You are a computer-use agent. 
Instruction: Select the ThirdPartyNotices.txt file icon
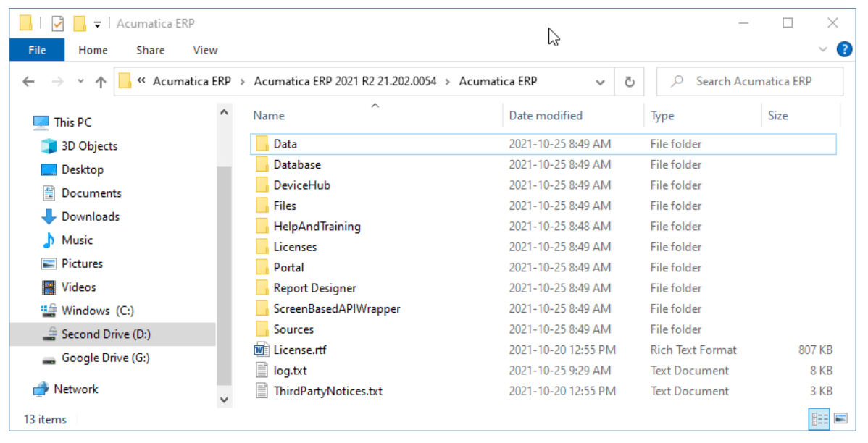point(262,390)
